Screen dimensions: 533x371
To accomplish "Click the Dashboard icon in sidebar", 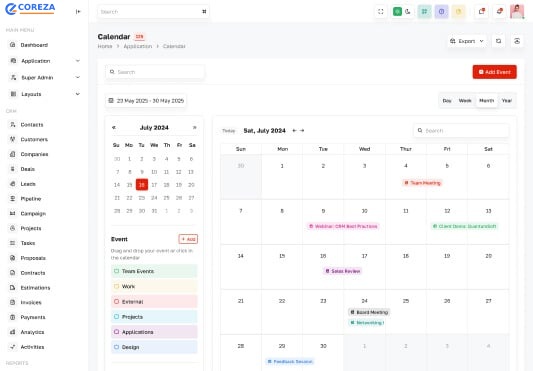I will point(13,45).
